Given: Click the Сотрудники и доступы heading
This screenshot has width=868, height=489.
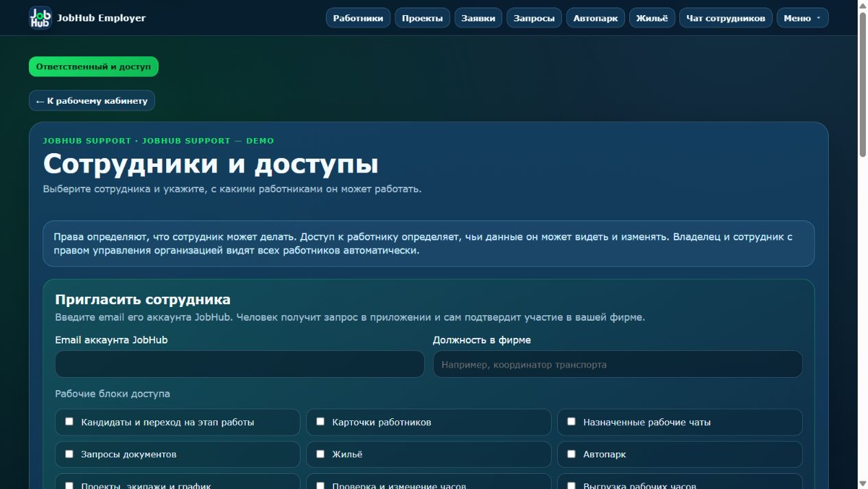Looking at the screenshot, I should click(211, 164).
